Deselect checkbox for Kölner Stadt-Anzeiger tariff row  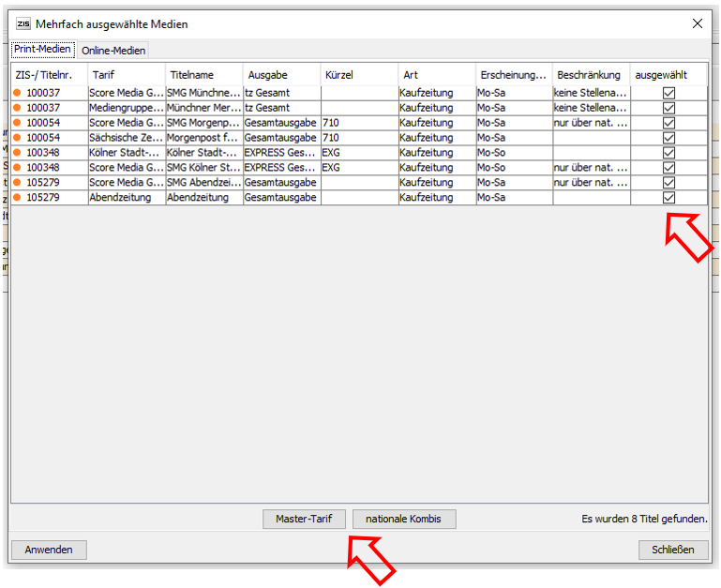(668, 153)
